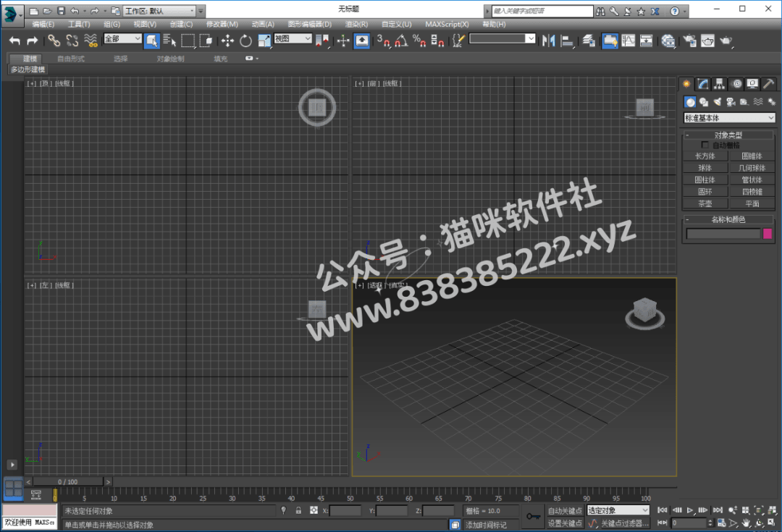Open the Curve Editor icon
Screen dimensions: 782x532
pyautogui.click(x=628, y=41)
